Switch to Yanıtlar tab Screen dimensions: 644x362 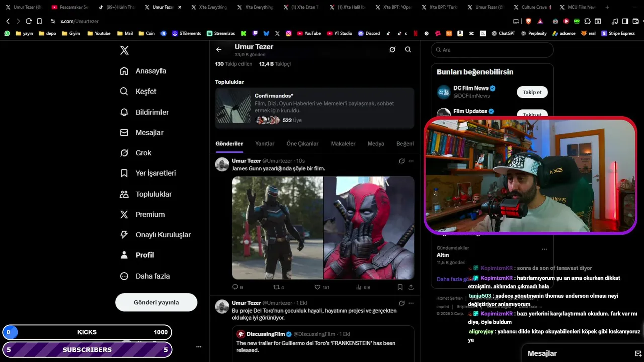265,144
